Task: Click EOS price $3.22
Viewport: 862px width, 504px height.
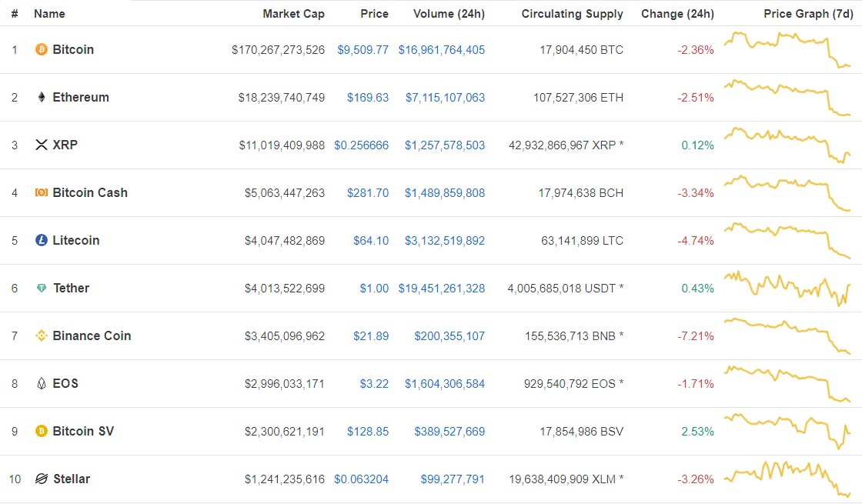Action: coord(374,384)
